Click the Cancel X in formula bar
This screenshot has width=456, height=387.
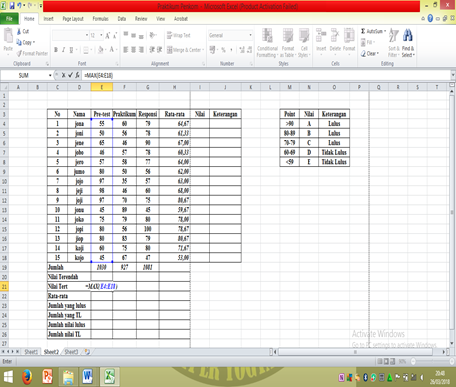[63, 75]
